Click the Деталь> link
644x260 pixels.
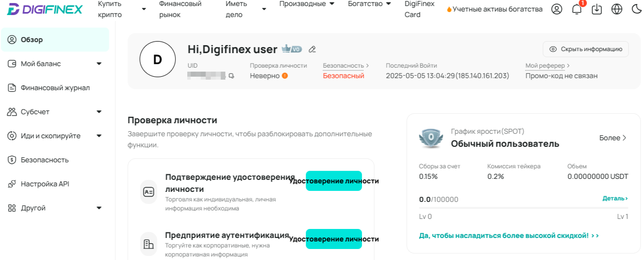click(615, 198)
